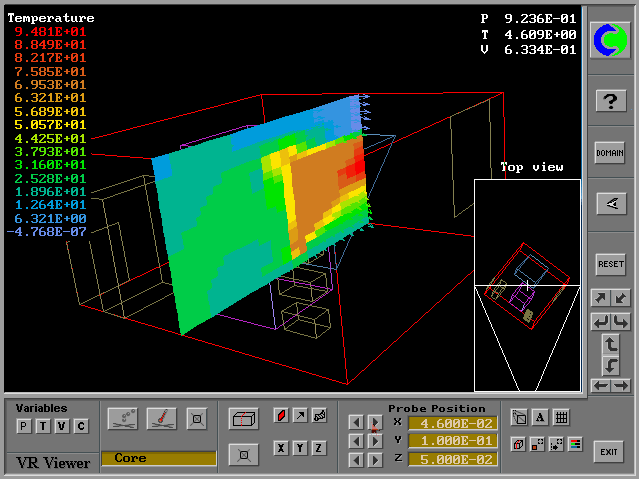639x479 pixels.
Task: Set slice plane to the Z axis
Action: (319, 448)
